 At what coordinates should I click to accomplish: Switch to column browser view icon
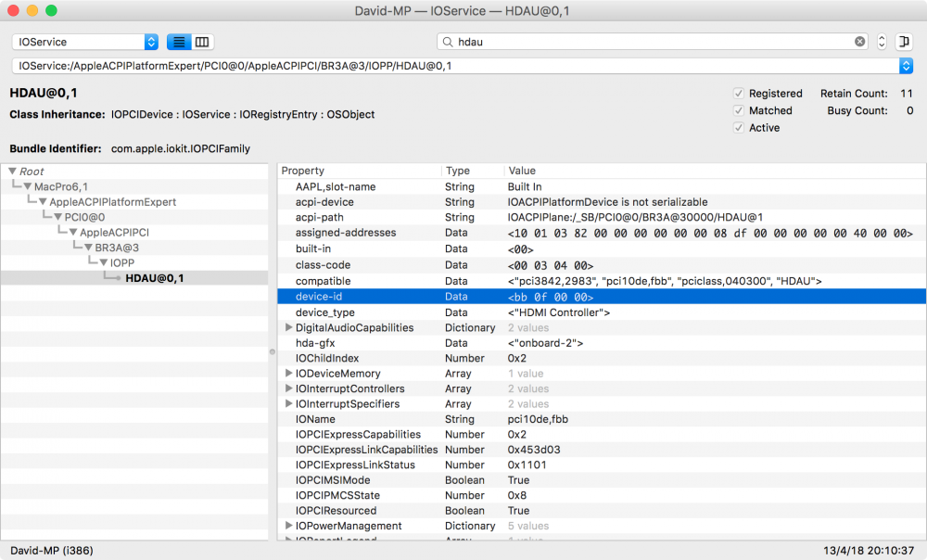point(202,42)
